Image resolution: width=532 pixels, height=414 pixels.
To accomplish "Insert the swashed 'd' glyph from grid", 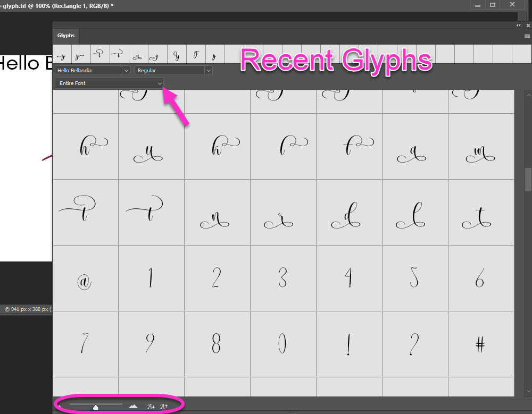I will tap(349, 212).
